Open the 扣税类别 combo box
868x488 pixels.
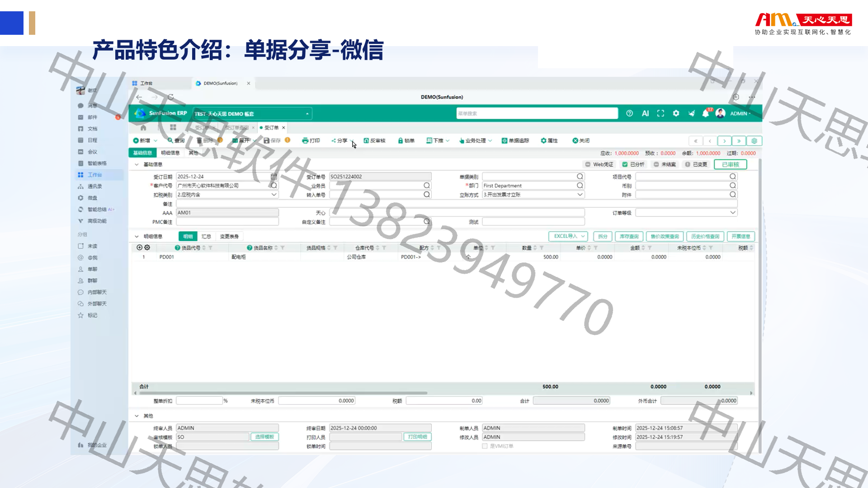pos(227,195)
